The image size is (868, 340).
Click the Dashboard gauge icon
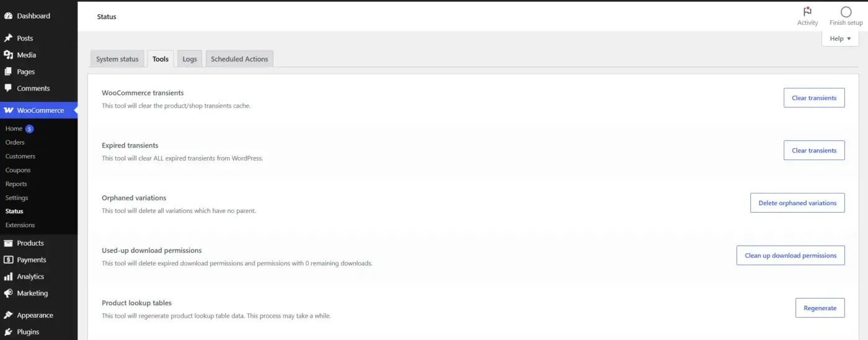(x=8, y=16)
